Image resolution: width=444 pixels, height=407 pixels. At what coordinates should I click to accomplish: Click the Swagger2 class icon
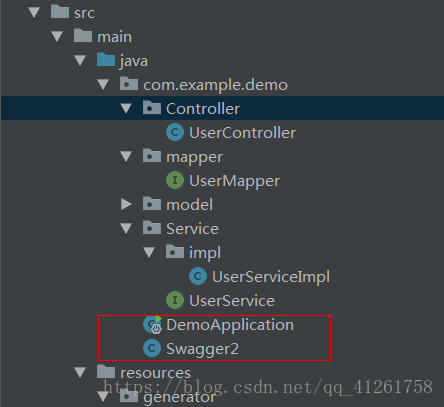[x=152, y=348]
